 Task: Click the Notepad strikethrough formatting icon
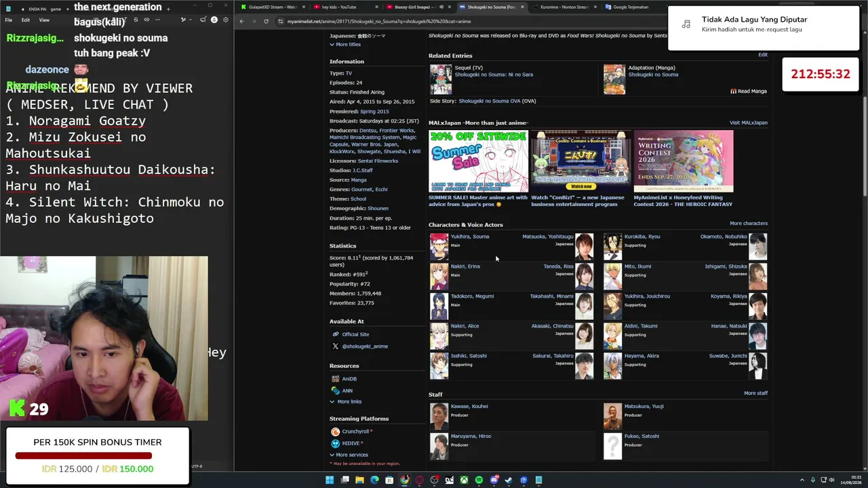(136, 20)
